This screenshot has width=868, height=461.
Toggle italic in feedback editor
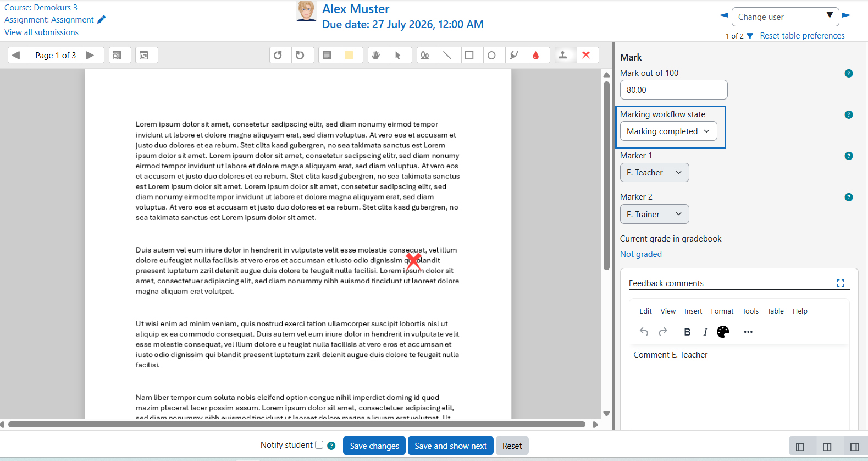[x=705, y=332]
